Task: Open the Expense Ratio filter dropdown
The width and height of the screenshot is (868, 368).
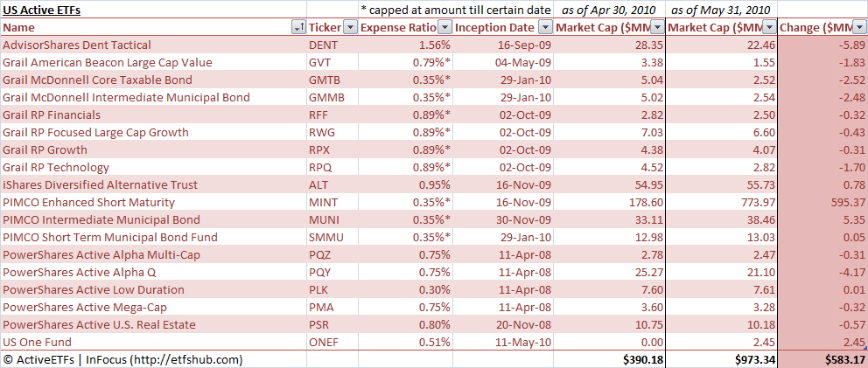Action: pos(445,27)
